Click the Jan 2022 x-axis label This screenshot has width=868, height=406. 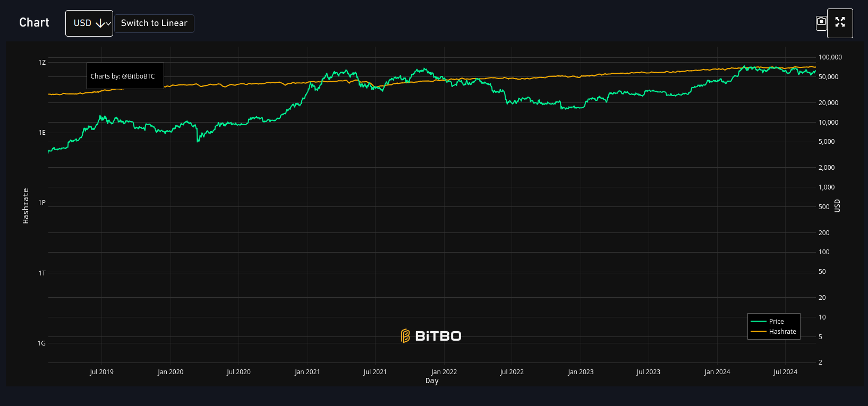444,372
